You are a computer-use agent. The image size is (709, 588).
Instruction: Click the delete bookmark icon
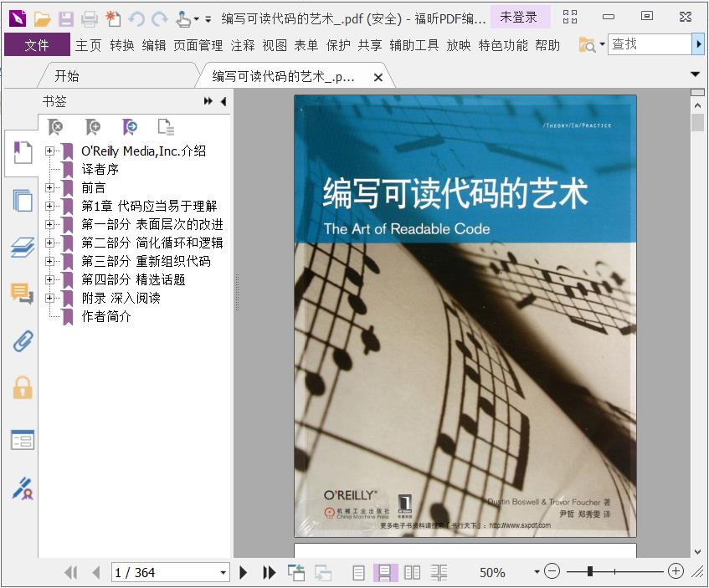(x=55, y=127)
